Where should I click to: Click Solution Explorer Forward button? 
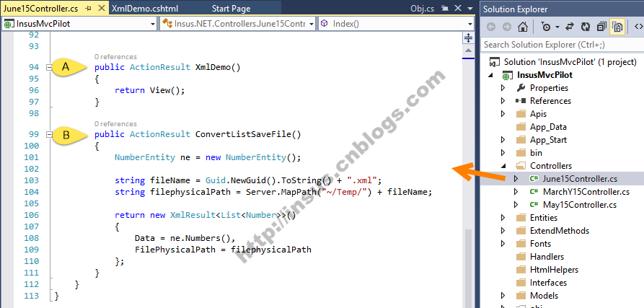click(507, 27)
